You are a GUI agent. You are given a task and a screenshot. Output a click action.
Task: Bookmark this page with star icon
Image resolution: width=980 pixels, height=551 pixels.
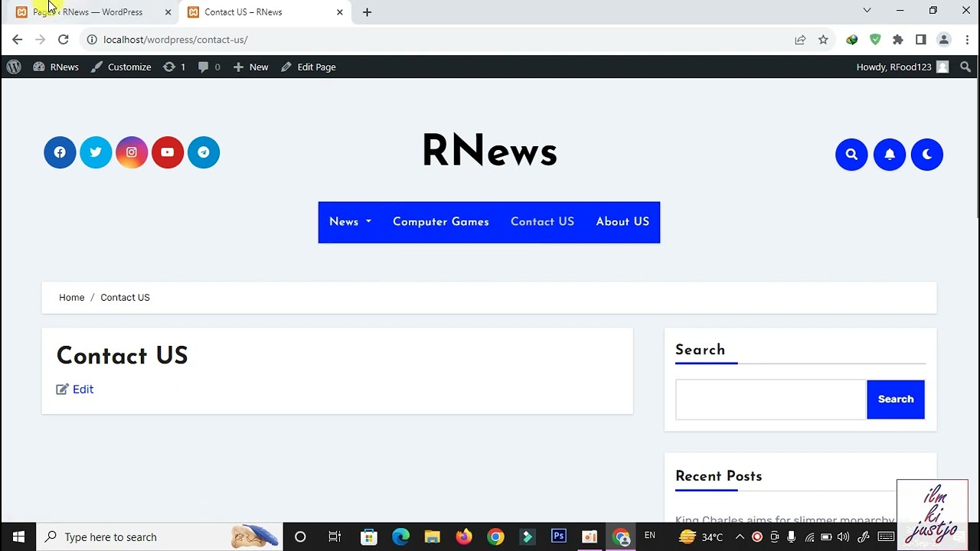pyautogui.click(x=823, y=40)
